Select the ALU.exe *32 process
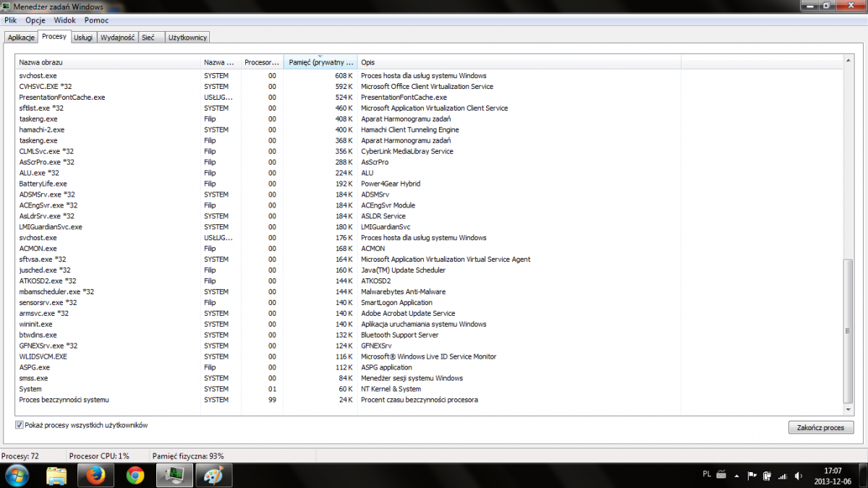The height and width of the screenshot is (488, 868). (430, 174)
